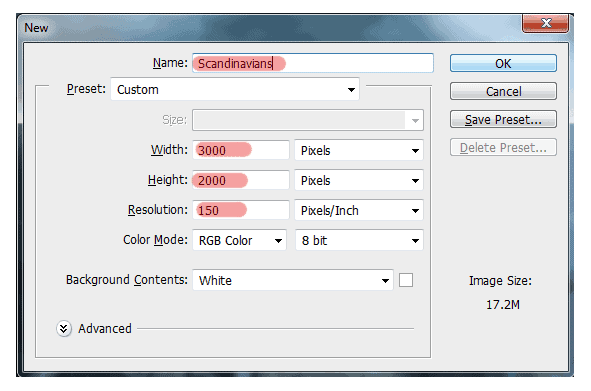The width and height of the screenshot is (591, 391).
Task: Click the Width value field 3000
Action: tap(240, 150)
